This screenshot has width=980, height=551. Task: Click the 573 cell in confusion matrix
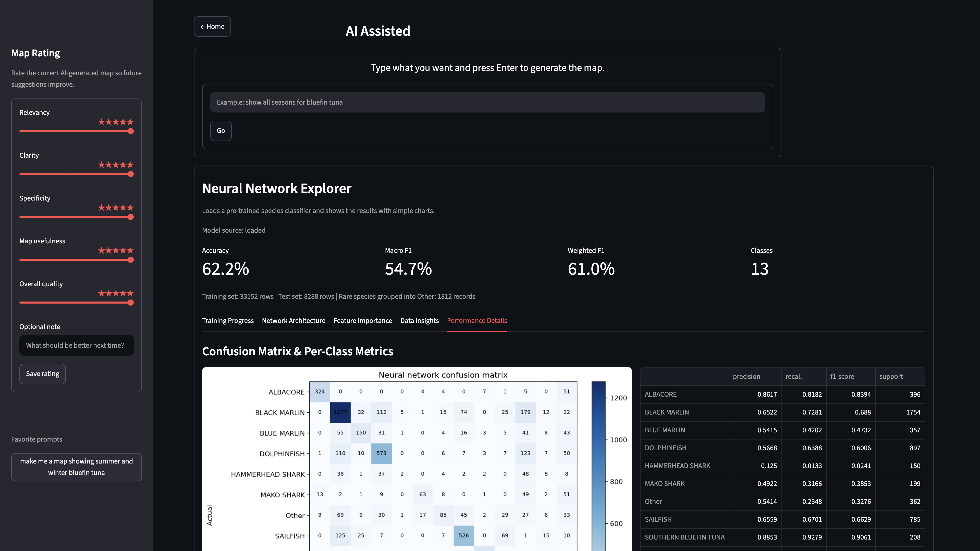coord(381,453)
